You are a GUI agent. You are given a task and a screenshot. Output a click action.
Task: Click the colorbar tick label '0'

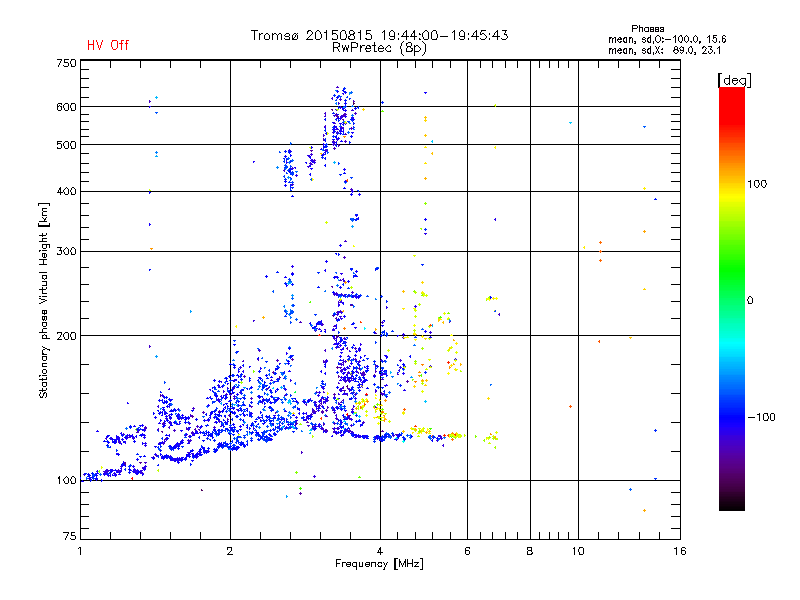pos(750,301)
